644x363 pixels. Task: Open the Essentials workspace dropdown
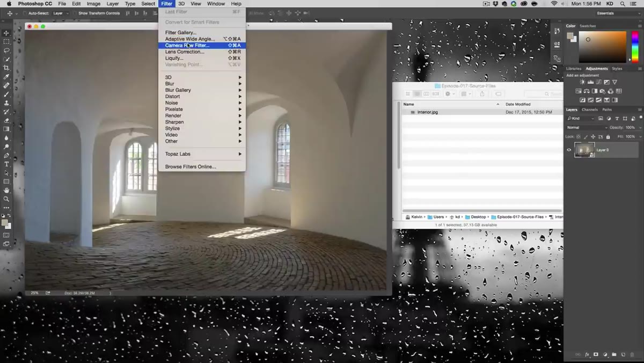pos(618,13)
